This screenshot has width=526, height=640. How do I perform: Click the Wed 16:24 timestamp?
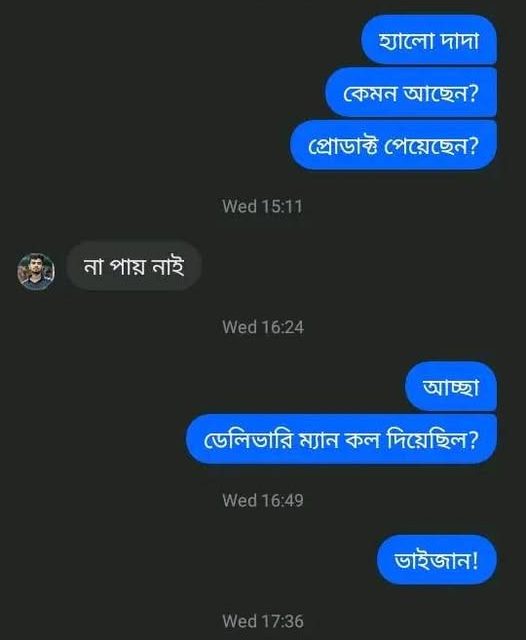pos(263,327)
